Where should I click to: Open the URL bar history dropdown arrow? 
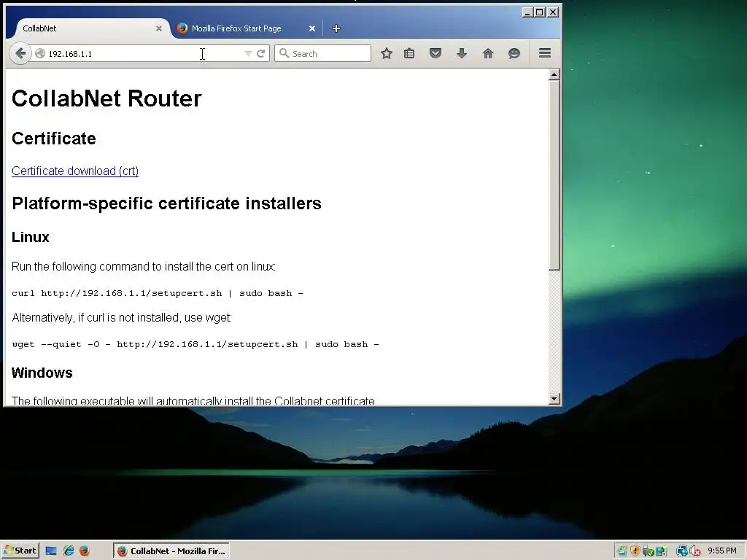click(248, 54)
